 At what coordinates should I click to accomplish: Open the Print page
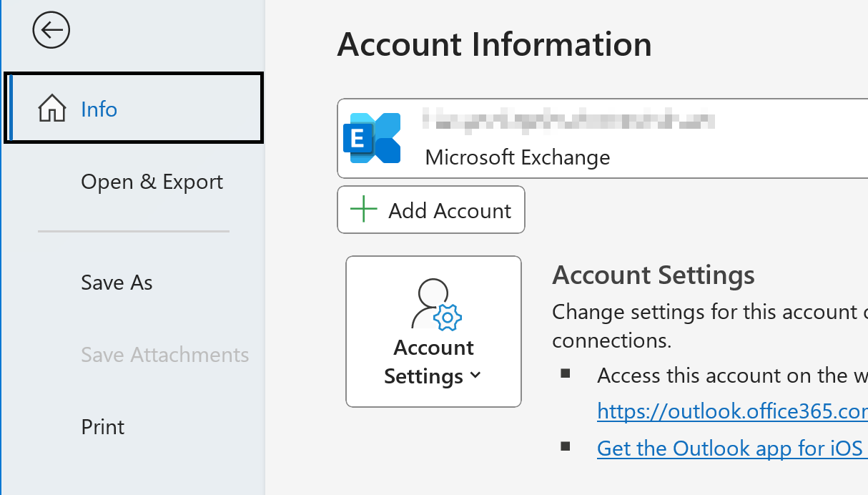coord(103,427)
